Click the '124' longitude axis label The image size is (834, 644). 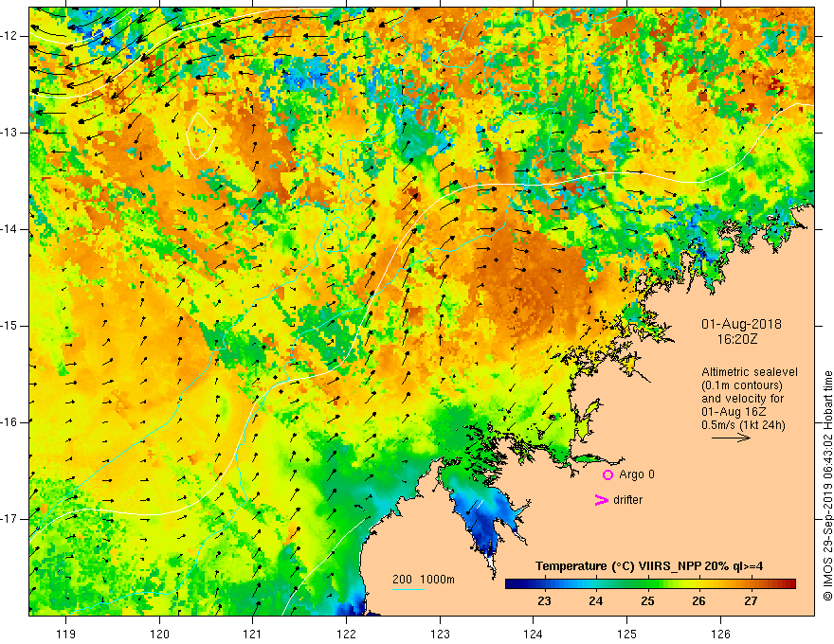pos(534,634)
